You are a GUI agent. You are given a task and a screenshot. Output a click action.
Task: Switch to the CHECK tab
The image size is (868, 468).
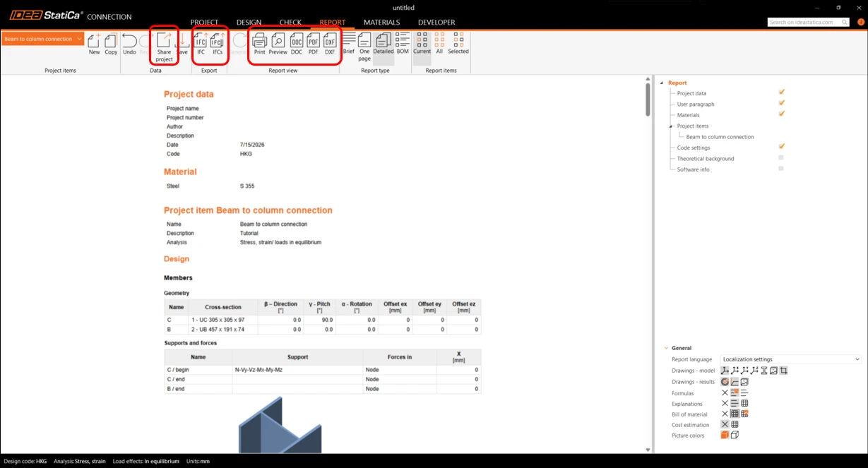290,23
